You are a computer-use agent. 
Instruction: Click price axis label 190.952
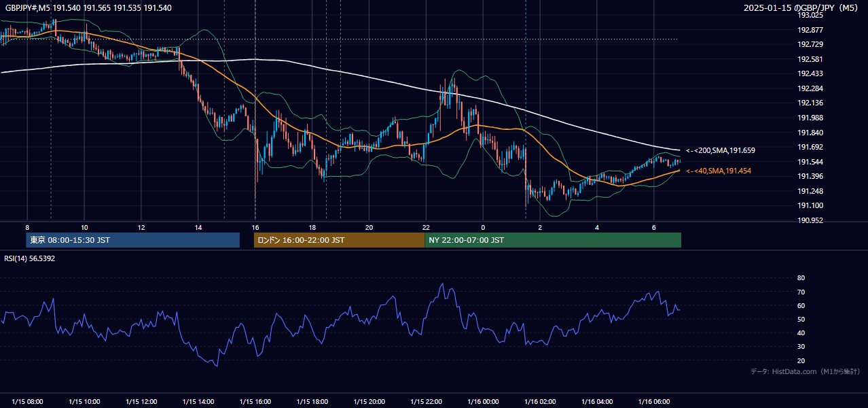[810, 220]
